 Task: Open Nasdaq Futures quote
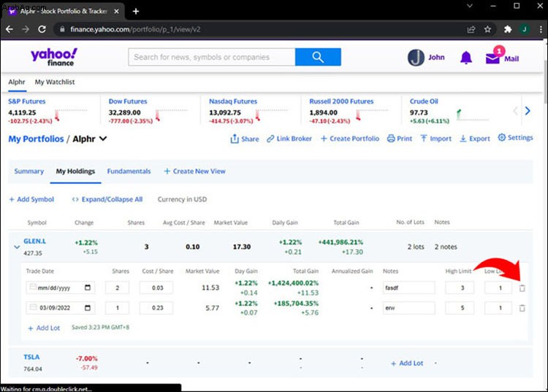coord(233,101)
